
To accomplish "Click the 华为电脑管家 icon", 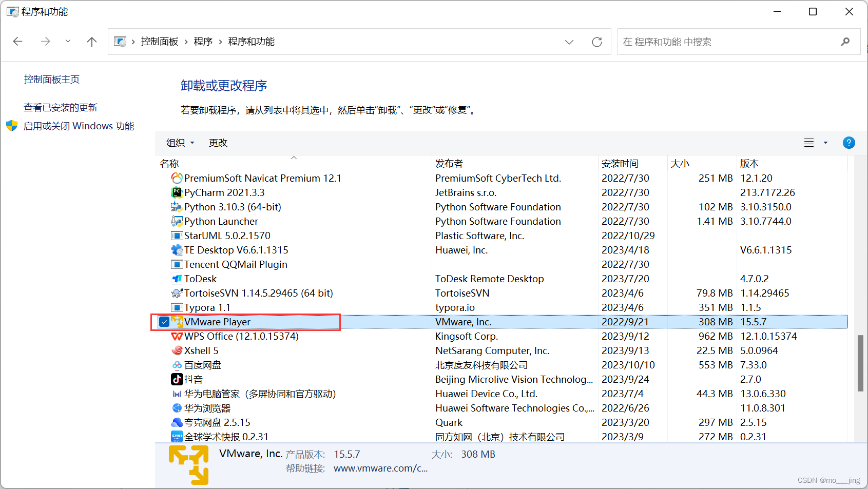I will click(177, 394).
